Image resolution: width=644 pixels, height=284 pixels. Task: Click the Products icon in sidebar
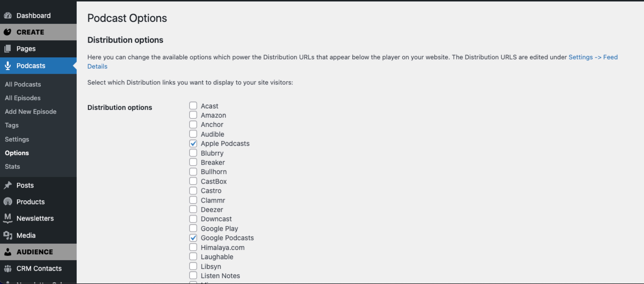coord(8,202)
